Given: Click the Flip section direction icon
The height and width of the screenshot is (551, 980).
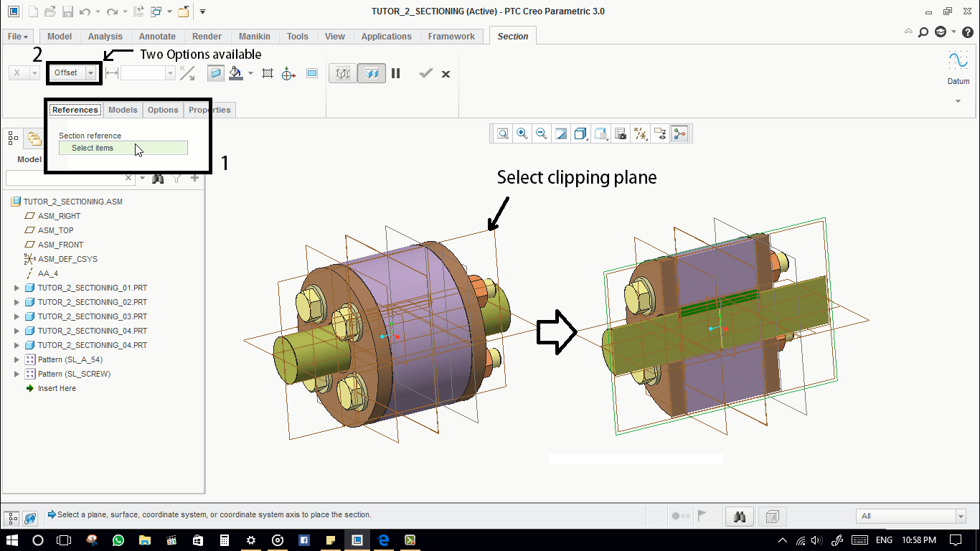Looking at the screenshot, I should click(x=187, y=73).
